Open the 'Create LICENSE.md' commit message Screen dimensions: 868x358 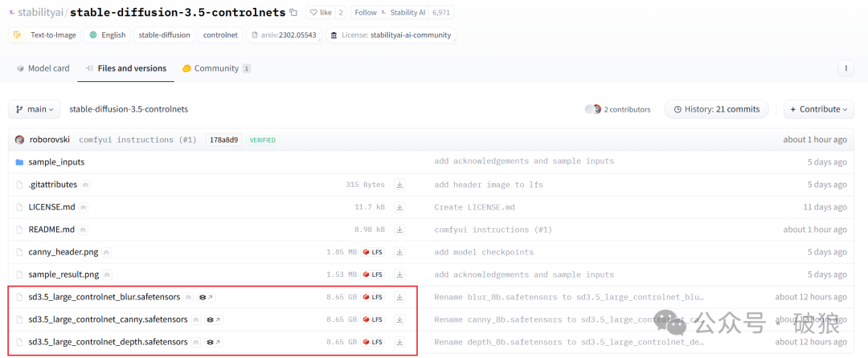coord(474,207)
